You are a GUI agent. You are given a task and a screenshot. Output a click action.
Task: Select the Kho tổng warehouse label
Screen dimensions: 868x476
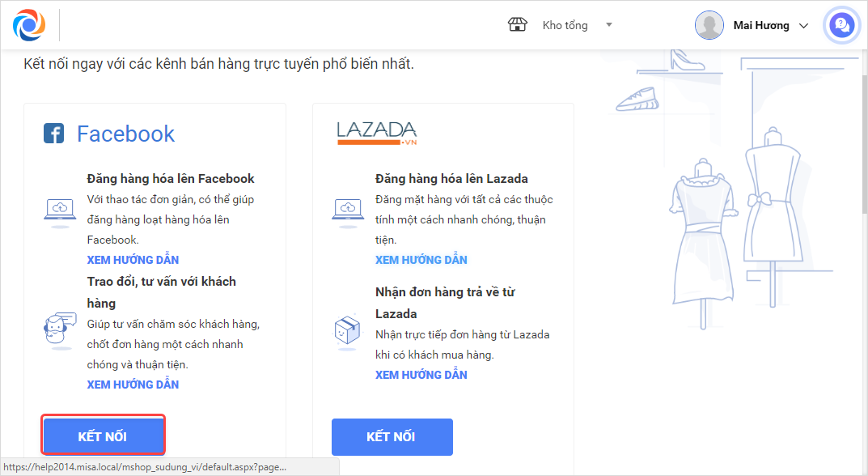coord(565,25)
